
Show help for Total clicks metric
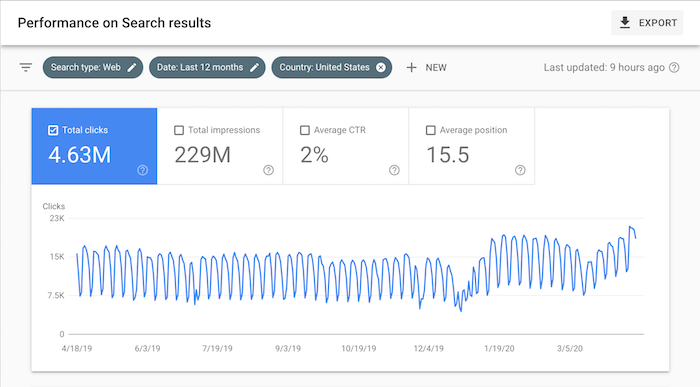click(x=142, y=170)
